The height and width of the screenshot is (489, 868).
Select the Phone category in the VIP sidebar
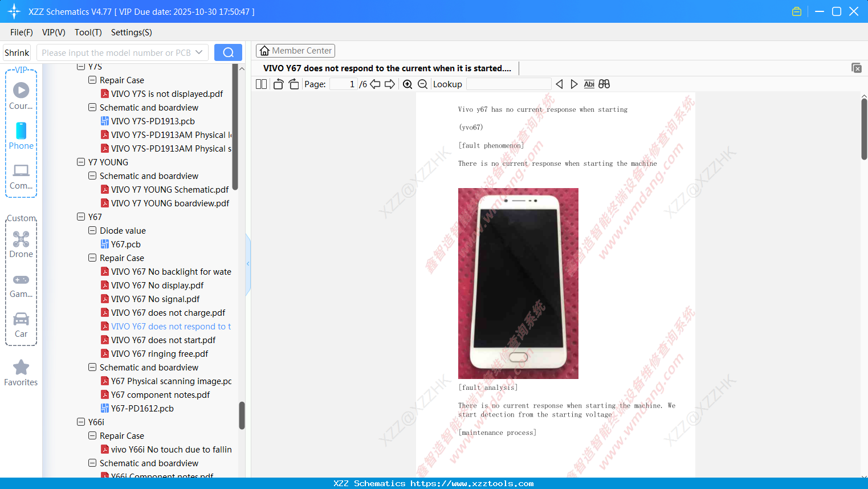pos(21,137)
